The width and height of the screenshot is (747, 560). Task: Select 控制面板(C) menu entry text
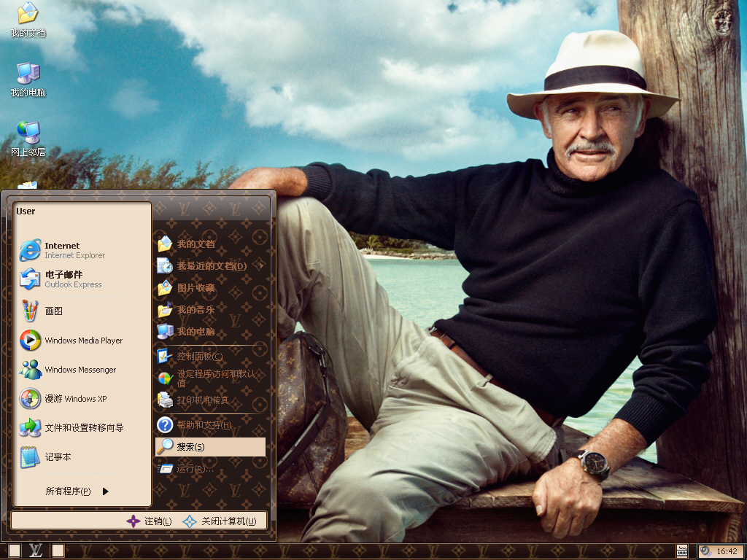click(200, 356)
